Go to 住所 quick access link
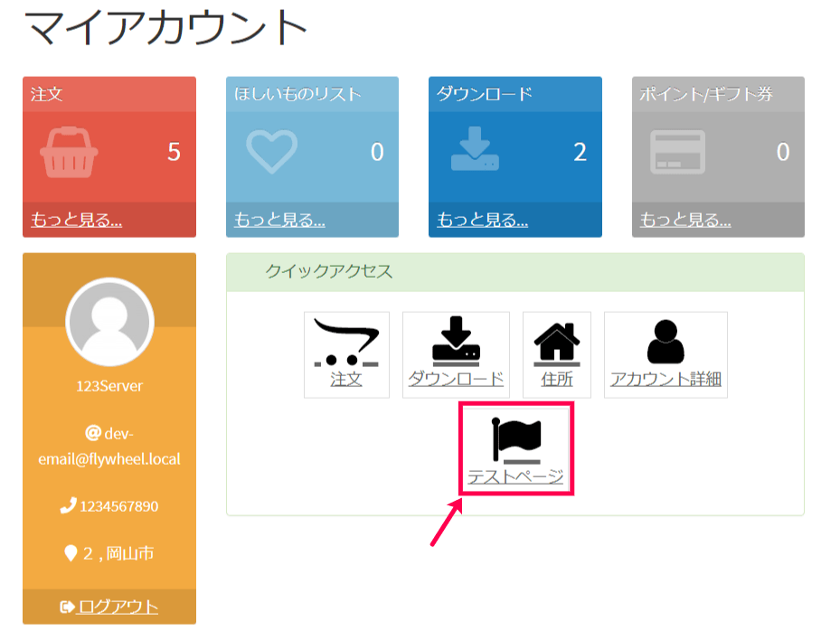 click(x=557, y=380)
